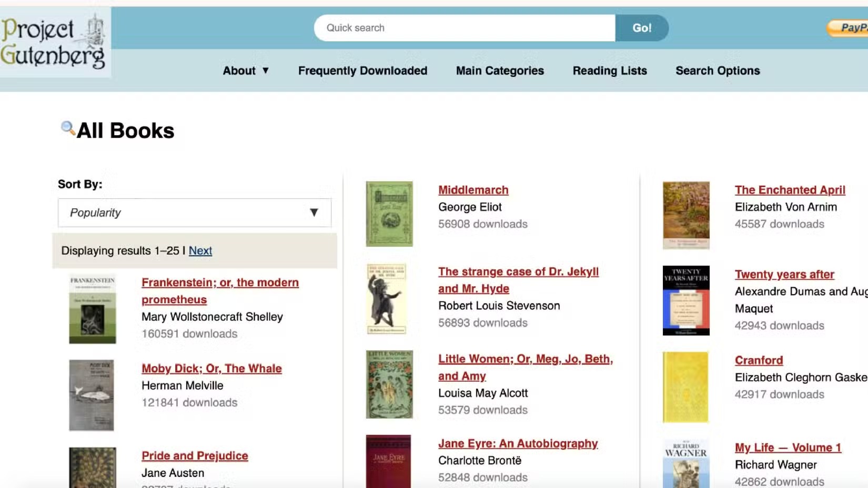Click the Twenty Years After cover image

pyautogui.click(x=686, y=300)
